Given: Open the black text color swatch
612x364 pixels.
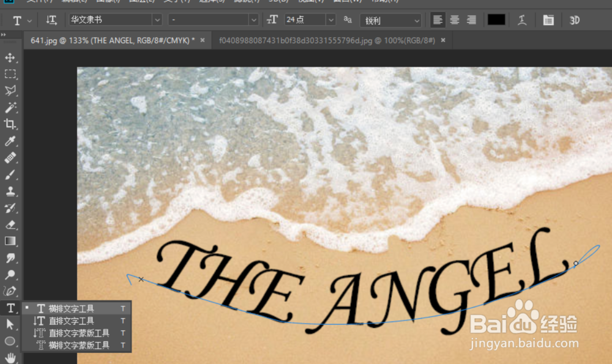Looking at the screenshot, I should click(496, 20).
